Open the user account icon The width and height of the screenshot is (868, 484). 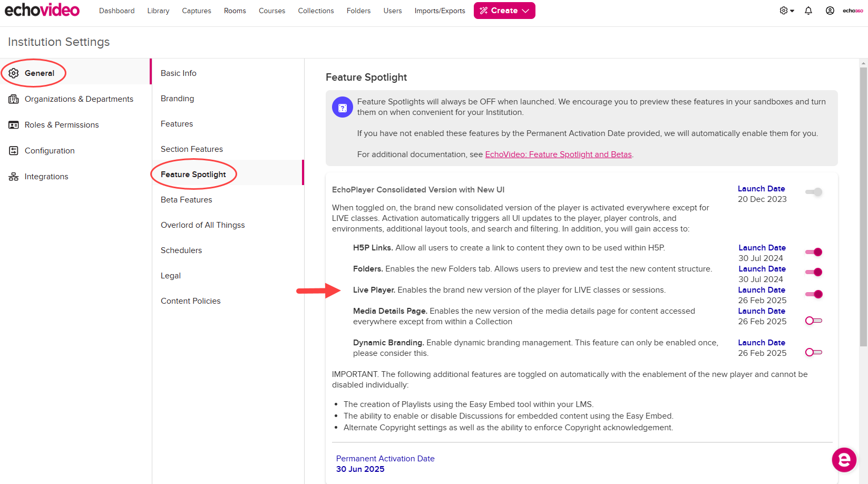pyautogui.click(x=830, y=11)
